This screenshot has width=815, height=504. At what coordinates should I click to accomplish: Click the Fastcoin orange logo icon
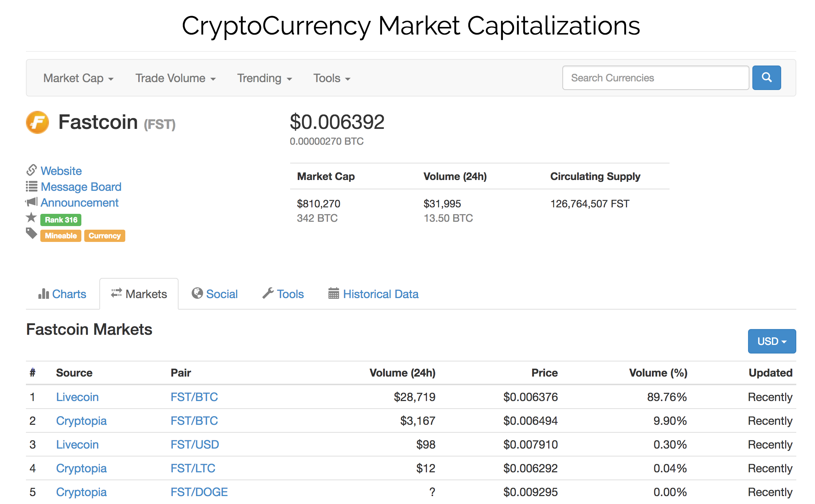[37, 122]
